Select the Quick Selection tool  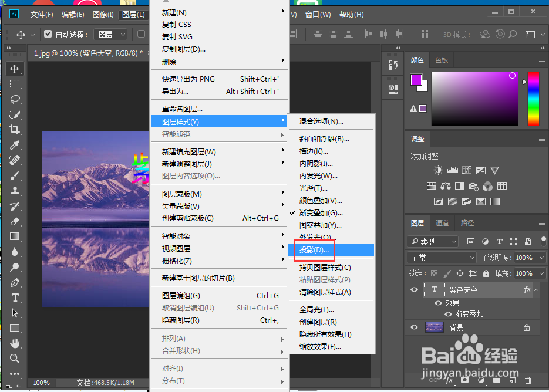tap(14, 114)
